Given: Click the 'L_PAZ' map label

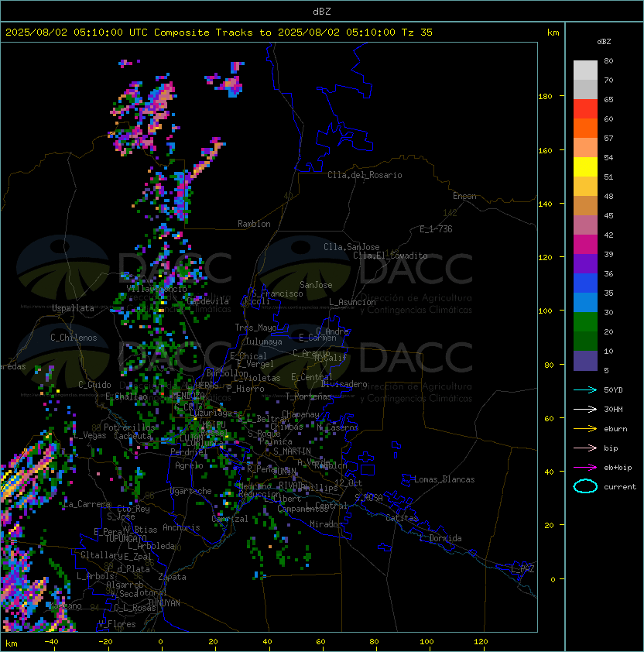Looking at the screenshot, I should pyautogui.click(x=522, y=569).
